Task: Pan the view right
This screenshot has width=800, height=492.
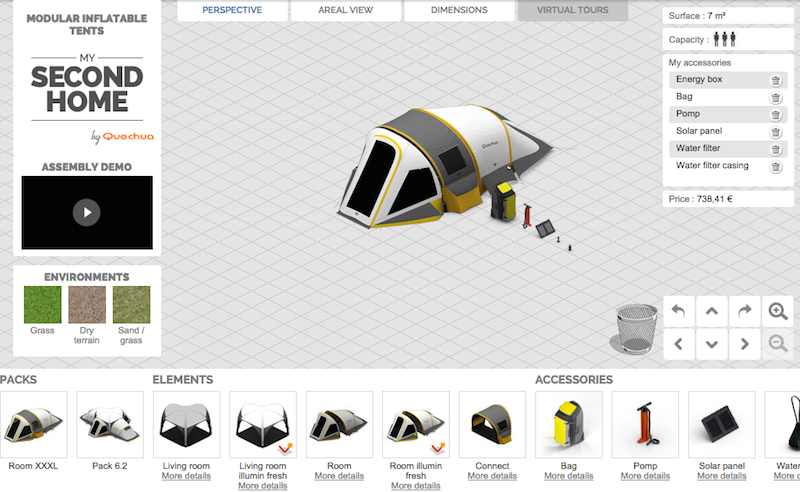Action: pos(745,344)
